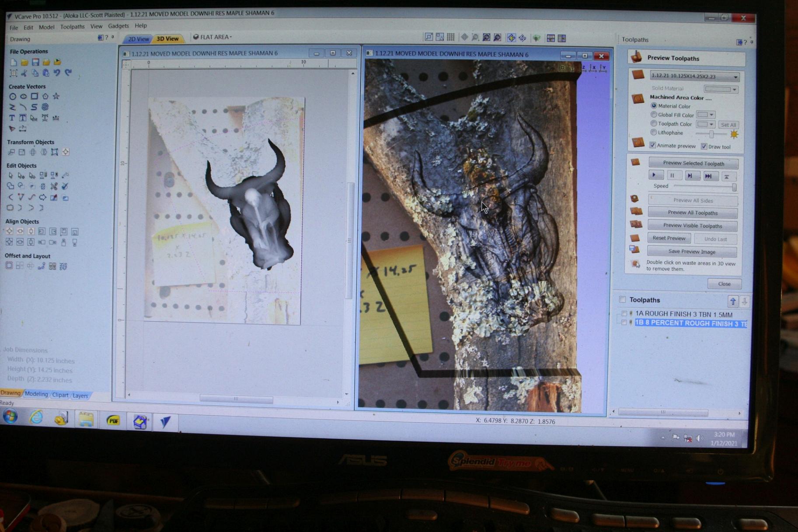The image size is (798, 532).
Task: Switch to the Layers tab
Action: coord(80,396)
